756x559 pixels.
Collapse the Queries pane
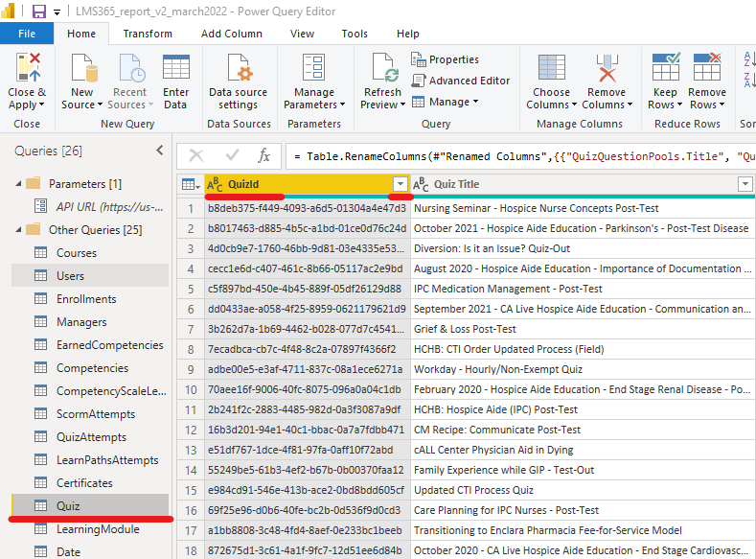[x=160, y=151]
